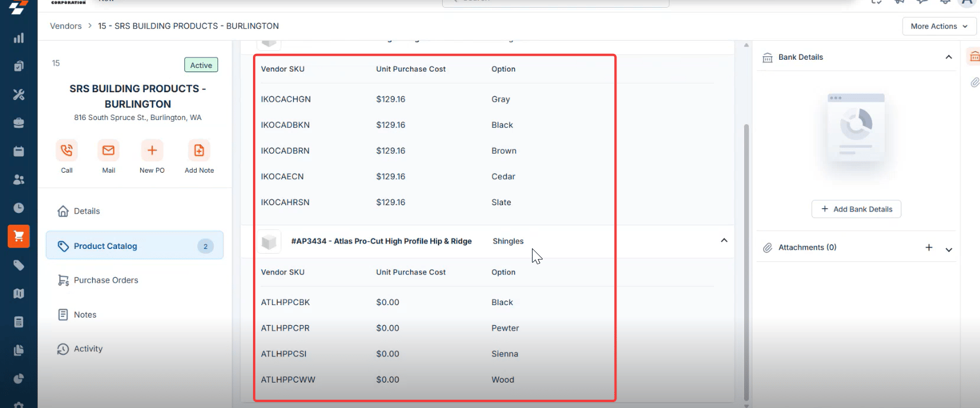Open the Product Catalog tab

click(x=135, y=246)
